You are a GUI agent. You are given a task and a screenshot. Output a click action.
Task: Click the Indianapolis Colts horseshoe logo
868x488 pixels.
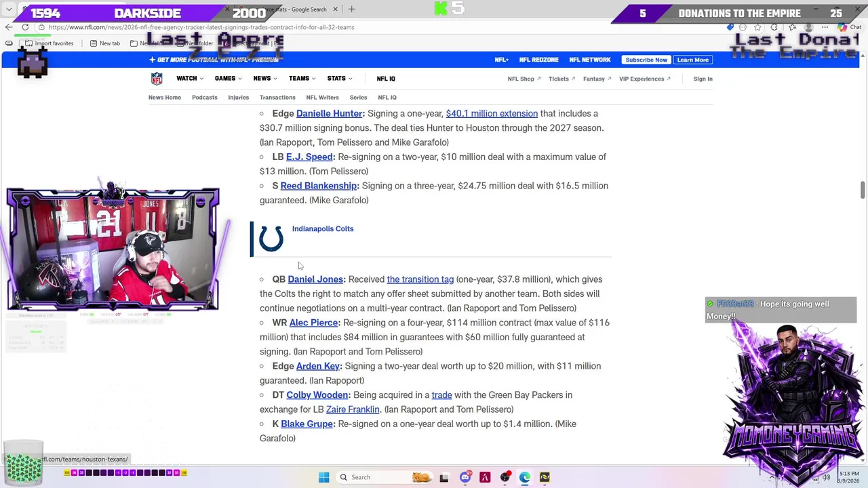tap(271, 238)
